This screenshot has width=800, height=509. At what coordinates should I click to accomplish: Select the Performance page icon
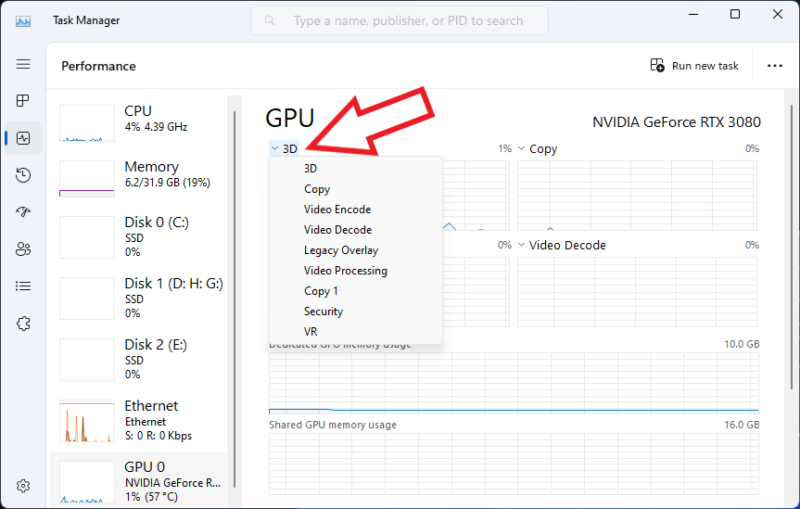(x=23, y=138)
